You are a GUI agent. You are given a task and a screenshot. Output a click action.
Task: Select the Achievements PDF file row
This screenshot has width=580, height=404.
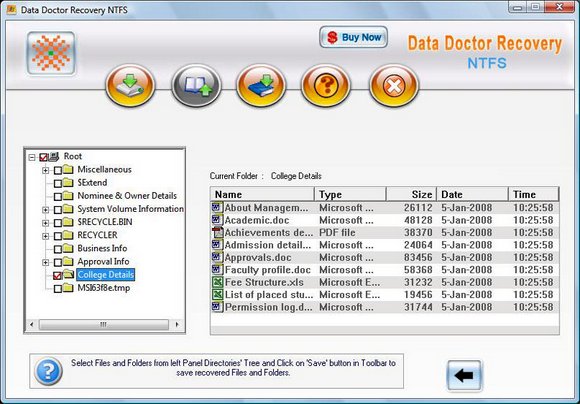tap(385, 233)
